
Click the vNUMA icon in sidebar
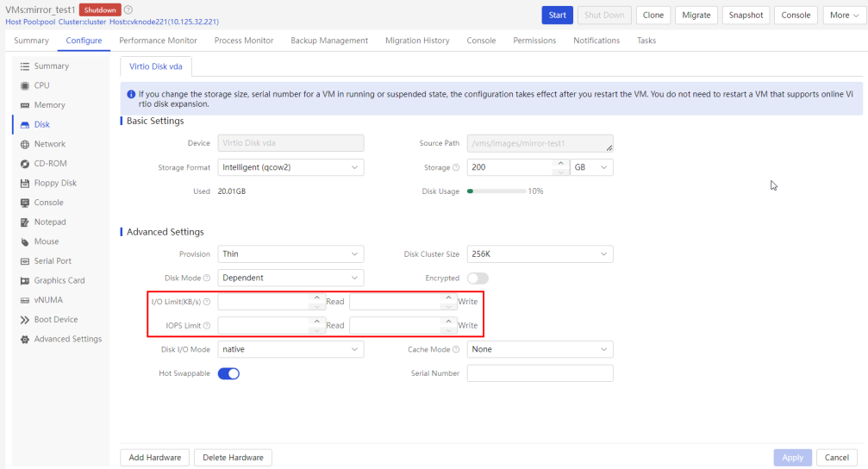[25, 300]
